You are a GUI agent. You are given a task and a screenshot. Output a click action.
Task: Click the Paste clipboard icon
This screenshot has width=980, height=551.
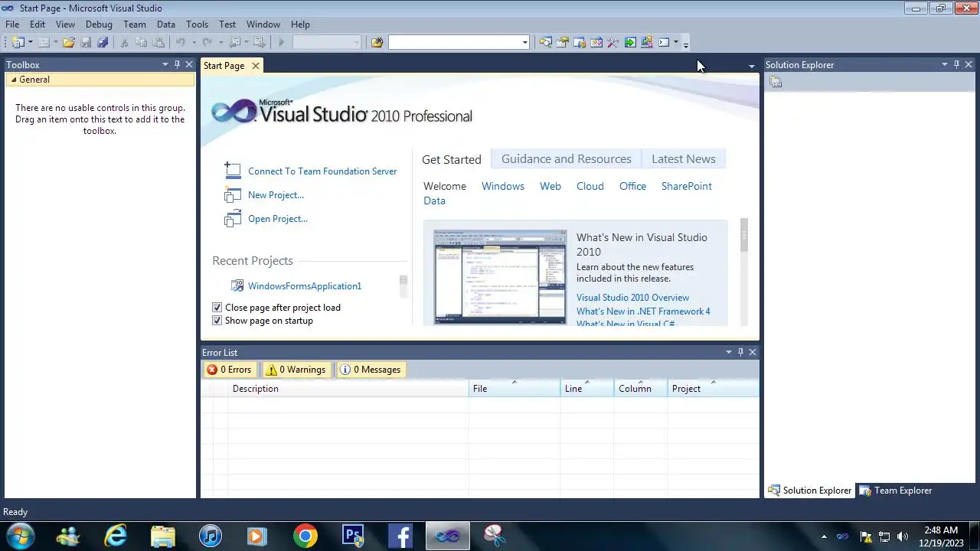[x=158, y=43]
